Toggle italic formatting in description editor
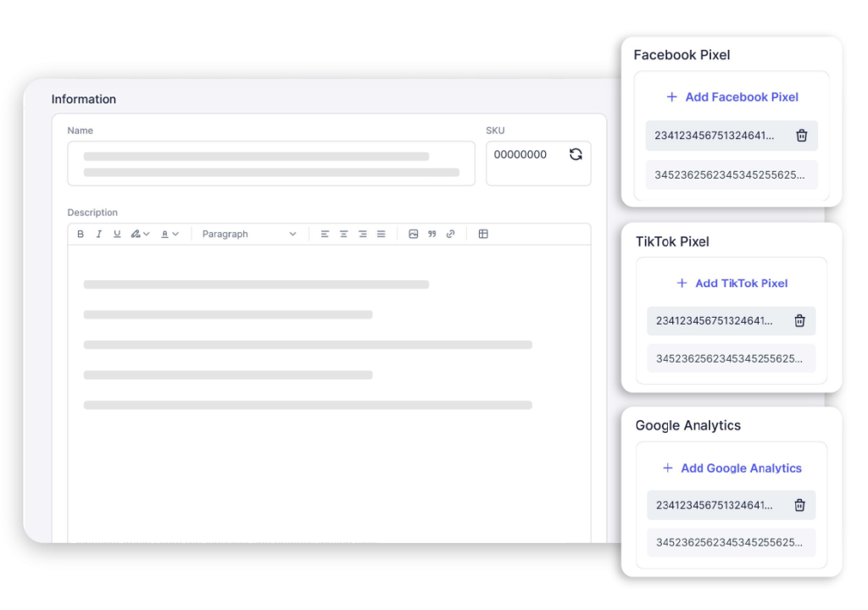This screenshot has height=610, width=868. coord(99,234)
